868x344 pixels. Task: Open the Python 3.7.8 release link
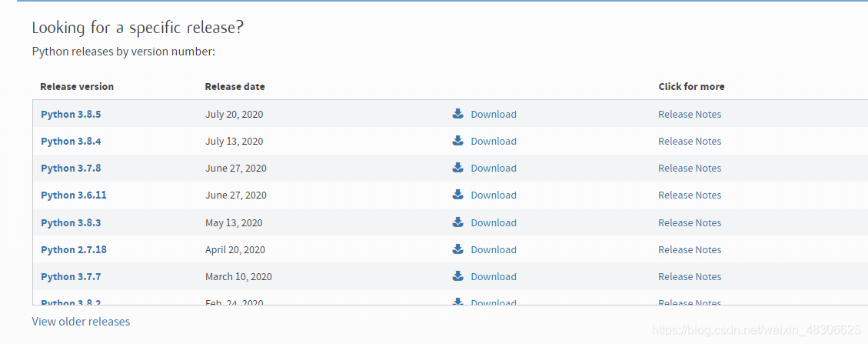click(x=71, y=168)
